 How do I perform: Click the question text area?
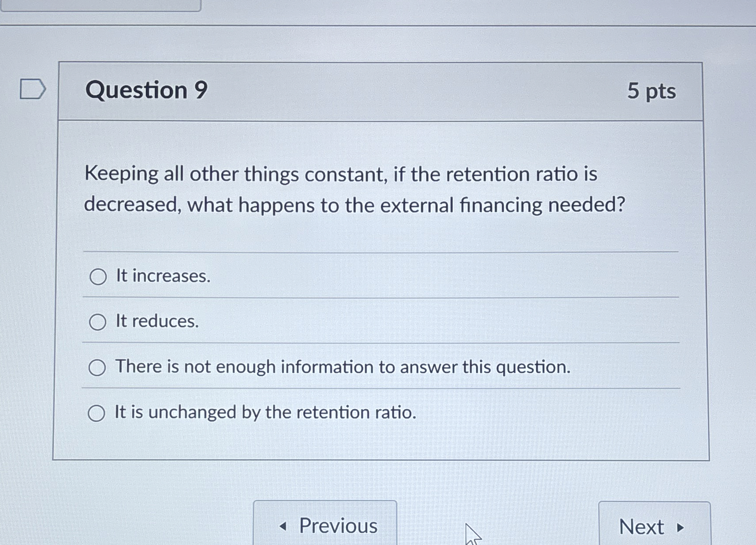click(355, 189)
